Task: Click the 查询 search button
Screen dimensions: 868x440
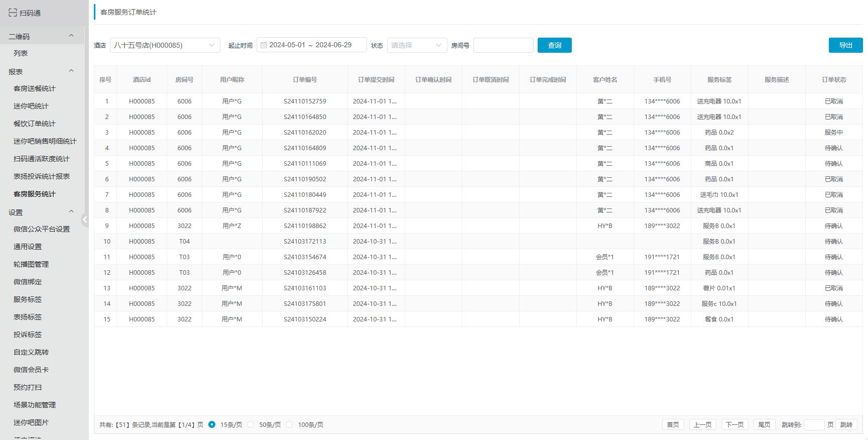Action: pyautogui.click(x=554, y=45)
